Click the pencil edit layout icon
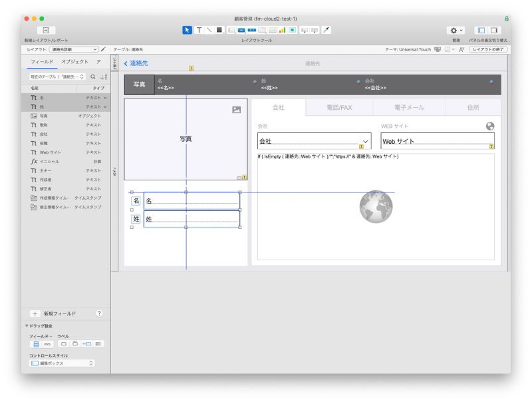Screen dimensions: 532x402 (x=103, y=49)
